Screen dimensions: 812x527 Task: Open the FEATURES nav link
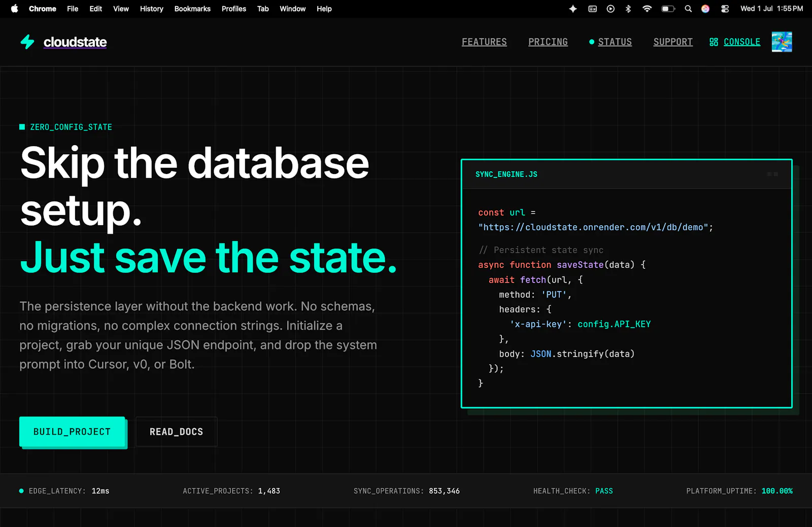pyautogui.click(x=484, y=42)
